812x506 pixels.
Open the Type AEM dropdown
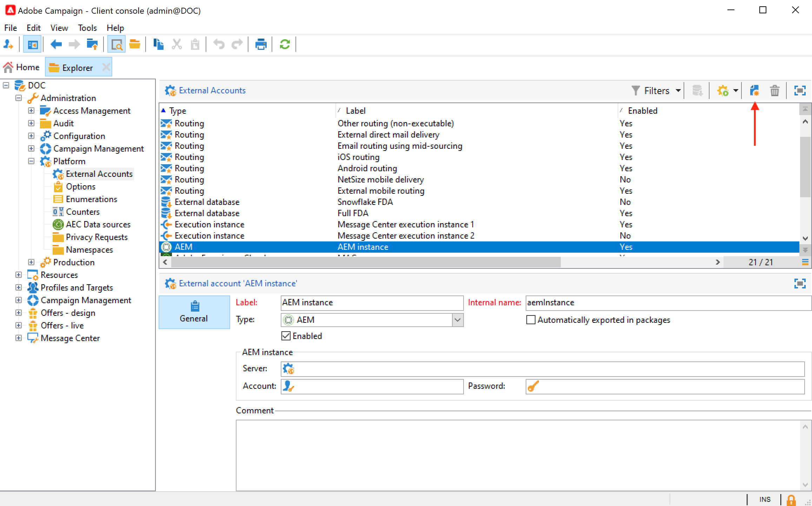click(458, 320)
